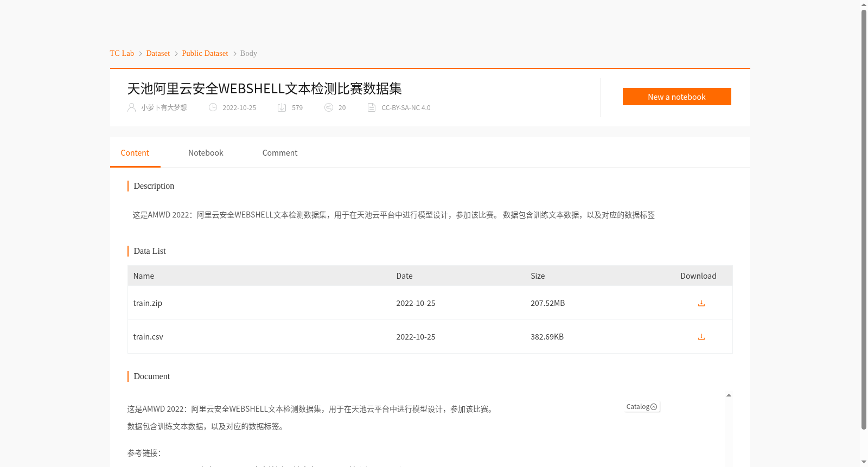Click the download count icon

[x=282, y=107]
